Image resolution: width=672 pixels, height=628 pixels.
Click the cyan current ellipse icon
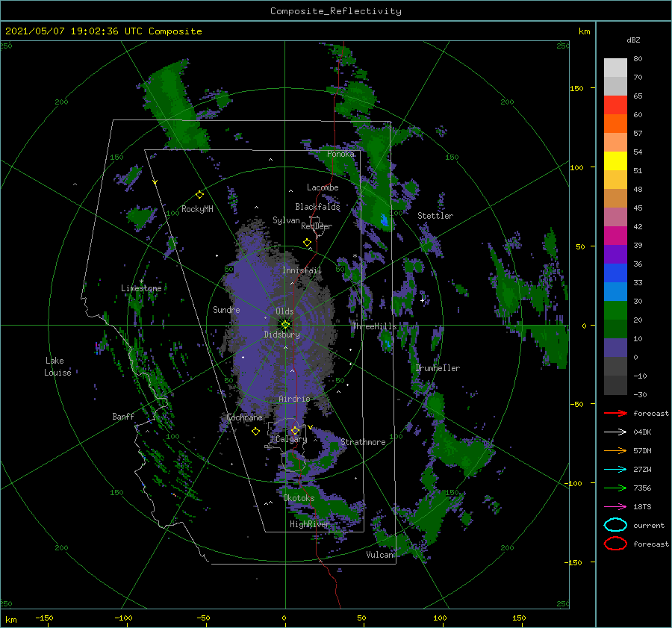[x=615, y=525]
